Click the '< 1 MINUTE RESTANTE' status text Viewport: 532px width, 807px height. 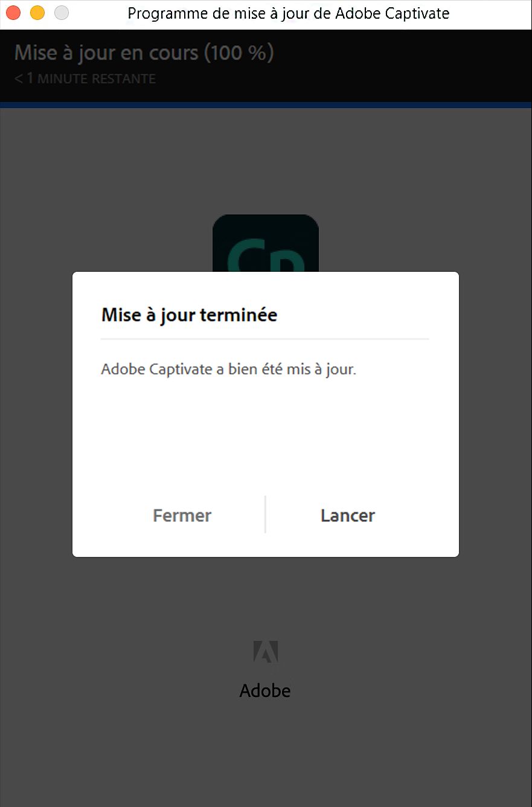85,79
